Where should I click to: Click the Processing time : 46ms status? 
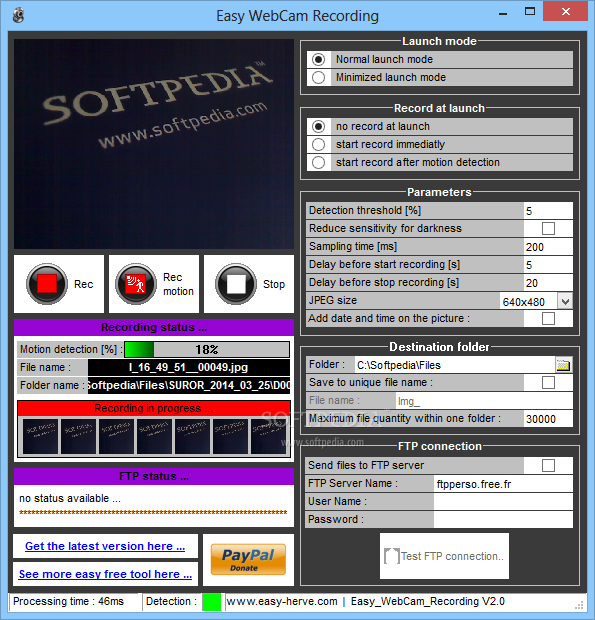pyautogui.click(x=68, y=601)
